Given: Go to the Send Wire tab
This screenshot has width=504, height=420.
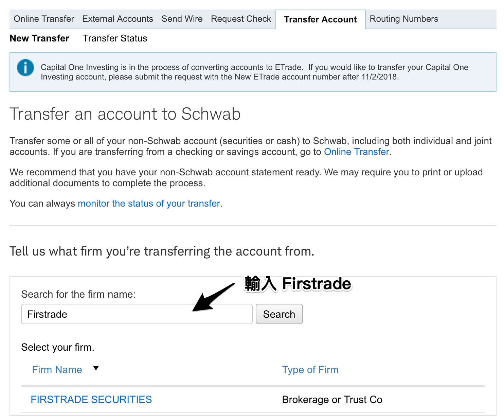Looking at the screenshot, I should pyautogui.click(x=182, y=19).
